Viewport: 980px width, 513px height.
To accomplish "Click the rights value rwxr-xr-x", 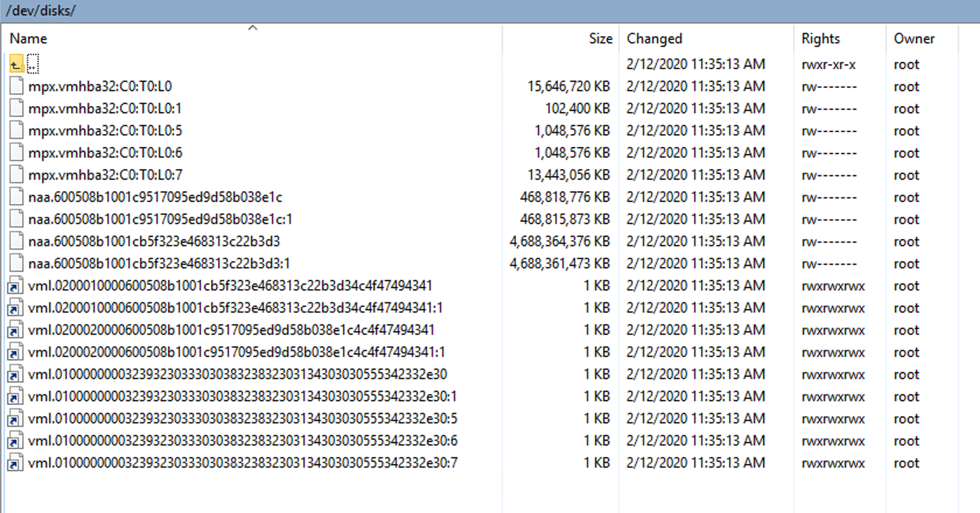I will coord(828,64).
